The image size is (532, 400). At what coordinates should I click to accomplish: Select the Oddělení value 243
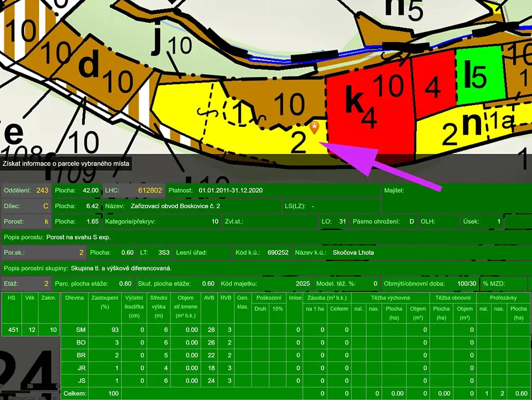[42, 190]
